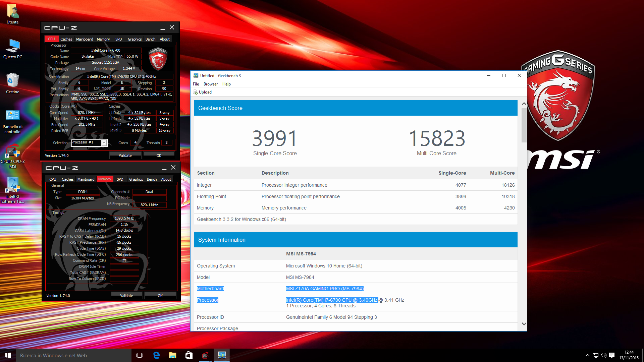The width and height of the screenshot is (644, 362).
Task: Select the single-core score 3991
Action: click(x=275, y=138)
